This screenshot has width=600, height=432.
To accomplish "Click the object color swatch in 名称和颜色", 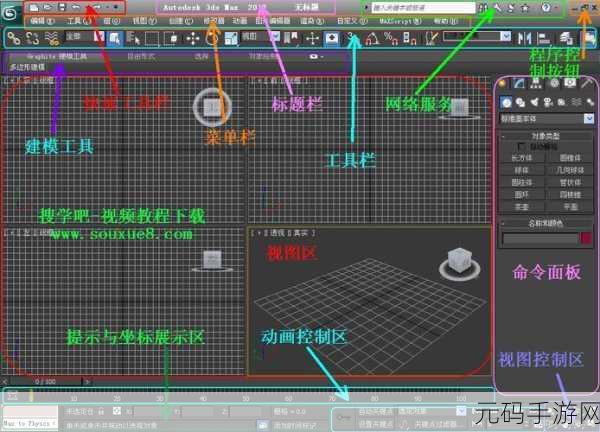I will (586, 238).
